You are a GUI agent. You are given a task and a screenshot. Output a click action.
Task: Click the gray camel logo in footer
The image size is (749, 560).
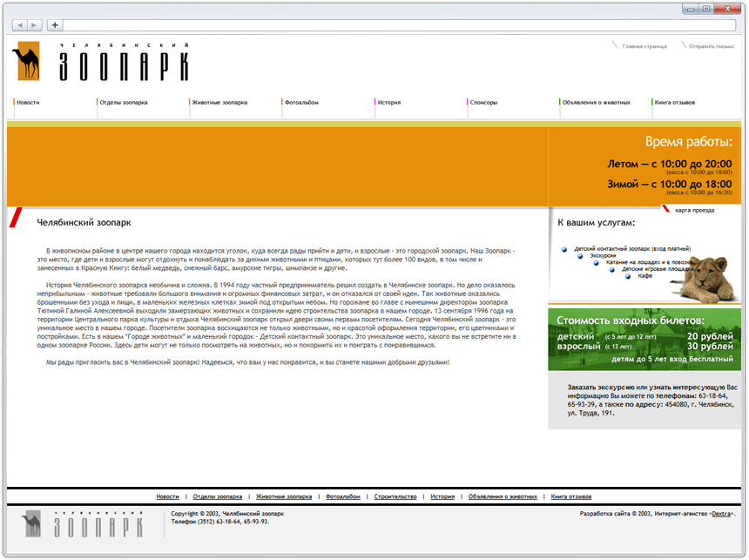[x=32, y=523]
